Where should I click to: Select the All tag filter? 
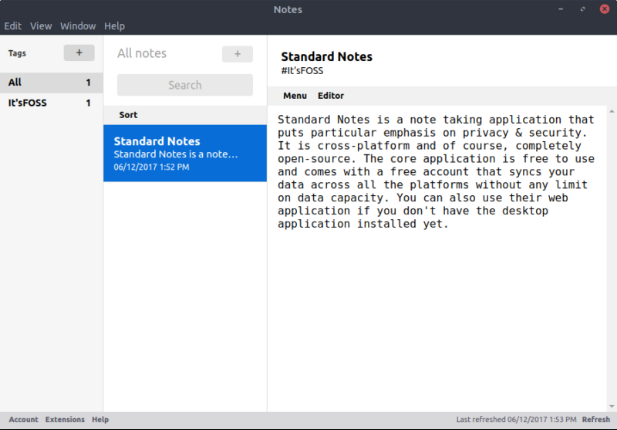(x=52, y=82)
